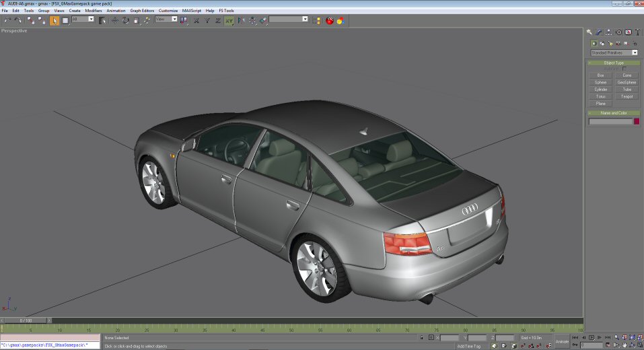The width and height of the screenshot is (644, 350).
Task: Click the colored spheres material navigator icon
Action: pyautogui.click(x=341, y=21)
